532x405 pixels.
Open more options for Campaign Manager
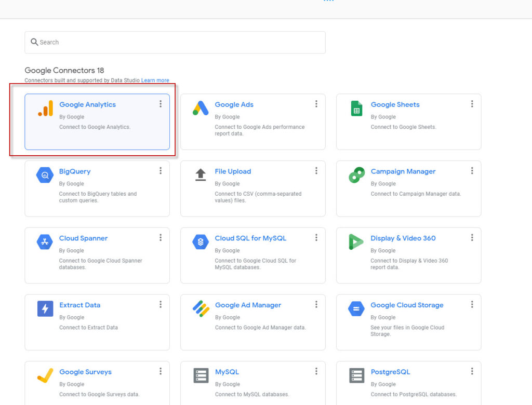click(472, 171)
